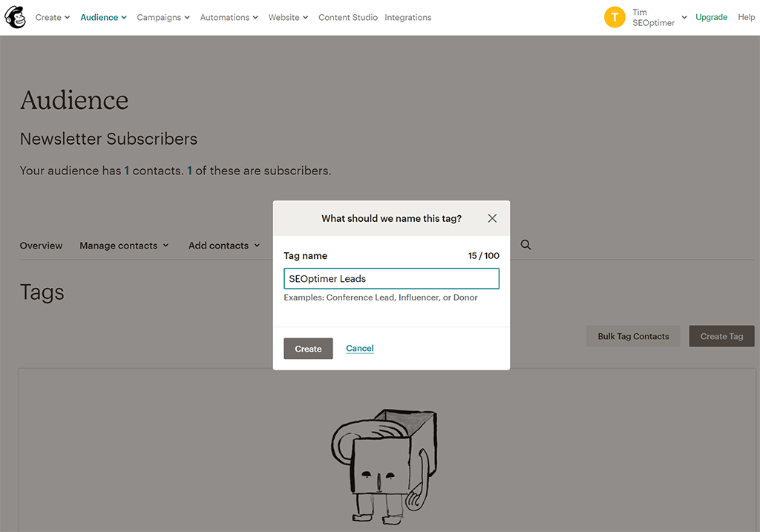Expand the Automations menu
760x532 pixels.
229,17
